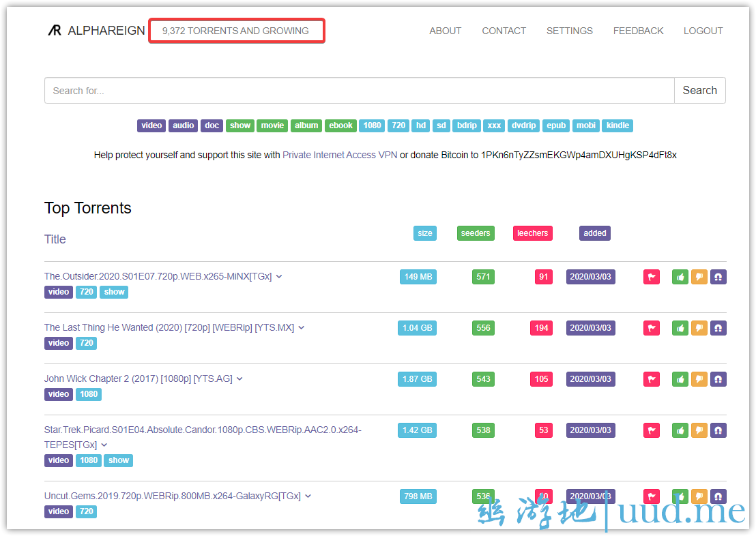Sort torrents by Title
756x536 pixels.
coord(55,239)
